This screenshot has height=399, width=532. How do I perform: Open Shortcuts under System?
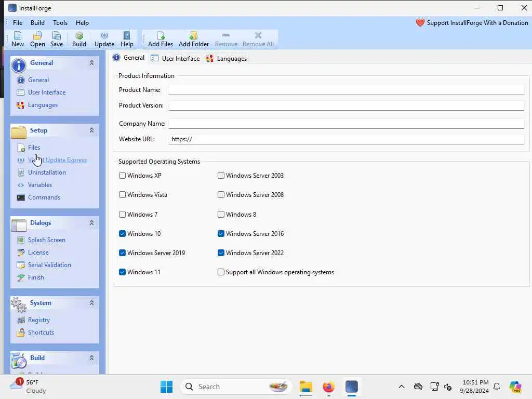coord(41,332)
